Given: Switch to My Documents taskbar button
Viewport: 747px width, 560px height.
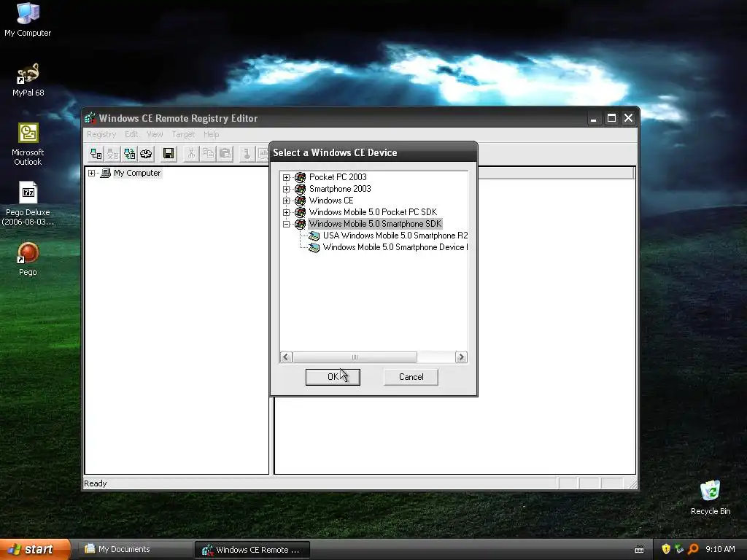Looking at the screenshot, I should pyautogui.click(x=135, y=550).
